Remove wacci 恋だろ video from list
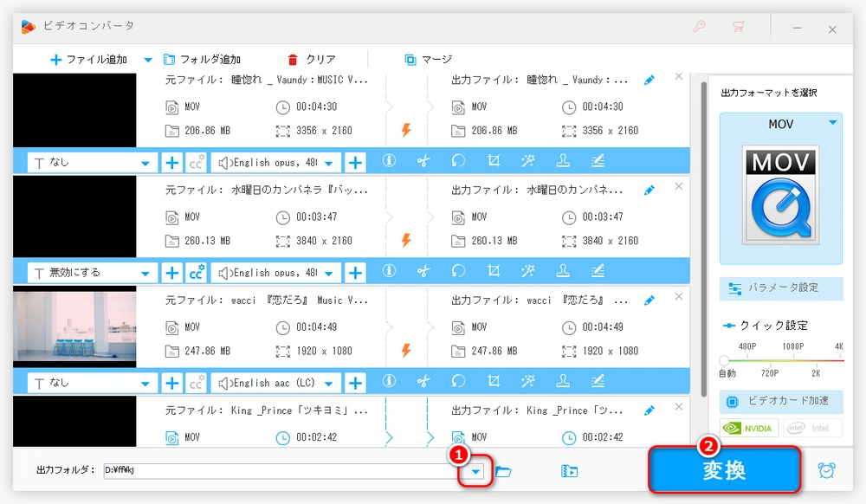The width and height of the screenshot is (866, 504). point(679,297)
